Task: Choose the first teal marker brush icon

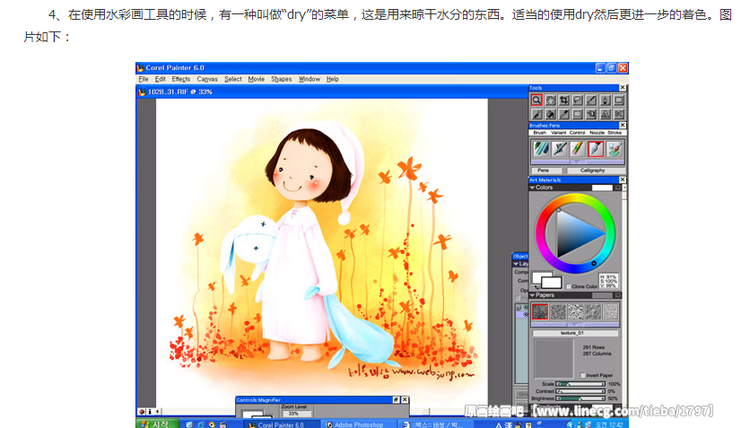Action: pyautogui.click(x=541, y=149)
